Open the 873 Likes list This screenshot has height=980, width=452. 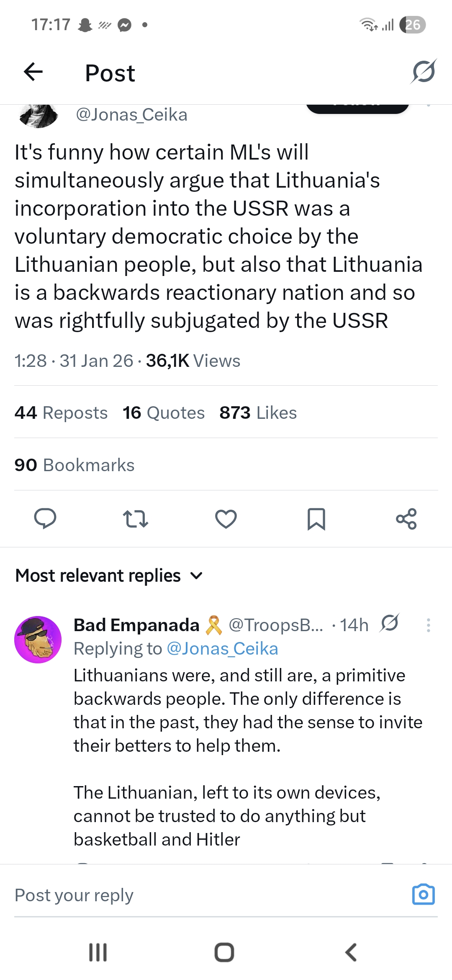coord(258,413)
